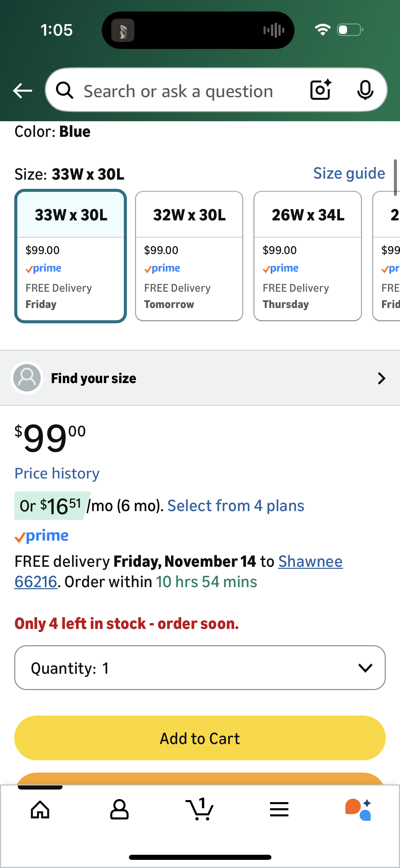Change delivery location Shawnee 66216
400x868 pixels.
point(310,562)
